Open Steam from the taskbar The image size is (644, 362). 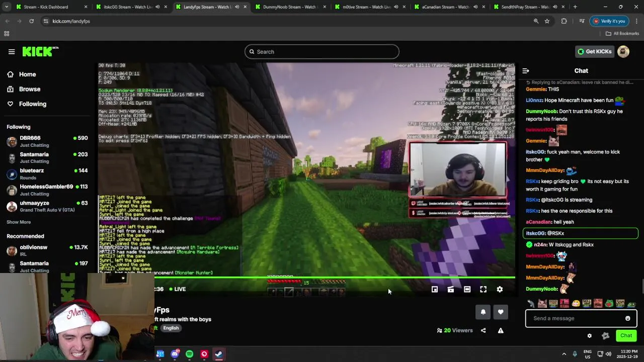219,354
